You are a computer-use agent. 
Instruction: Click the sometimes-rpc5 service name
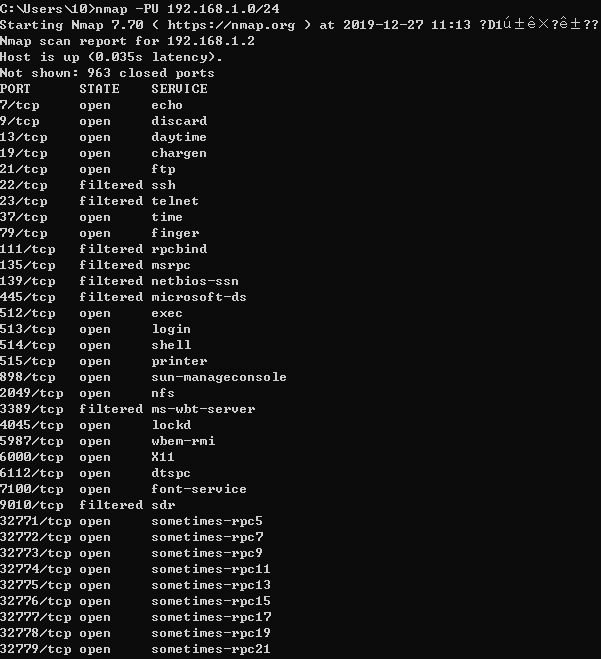(x=207, y=521)
